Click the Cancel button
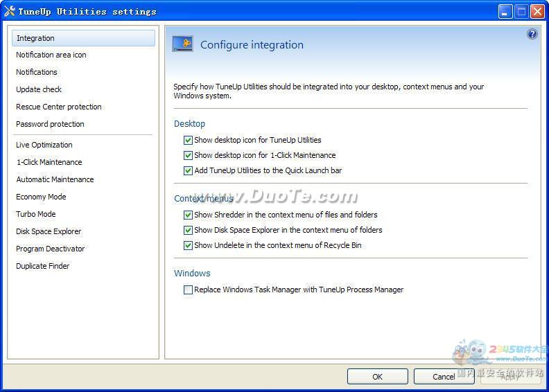Viewport: 549px width, 392px height. 444,377
